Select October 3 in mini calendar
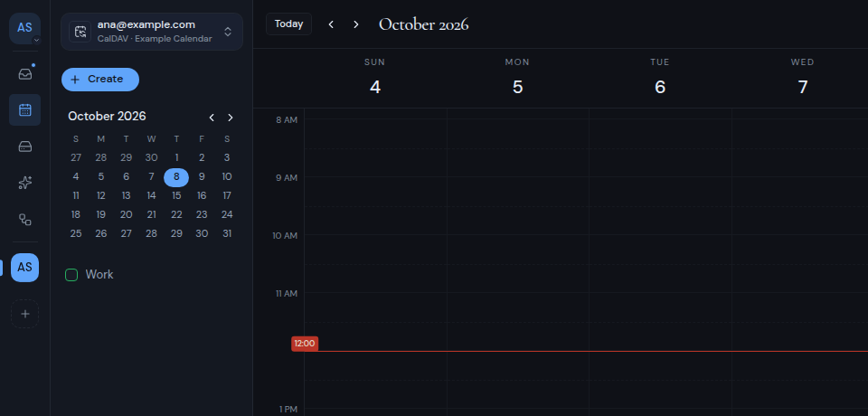 tap(227, 158)
